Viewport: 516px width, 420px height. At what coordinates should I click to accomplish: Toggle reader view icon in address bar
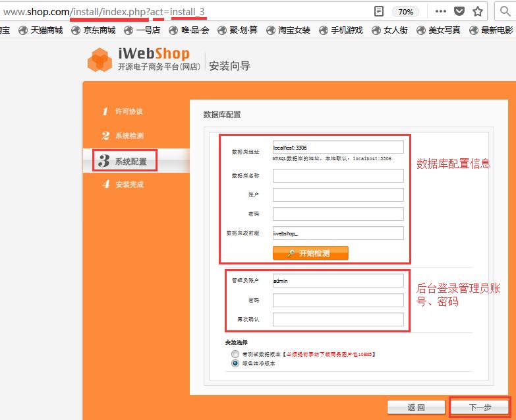(x=379, y=11)
